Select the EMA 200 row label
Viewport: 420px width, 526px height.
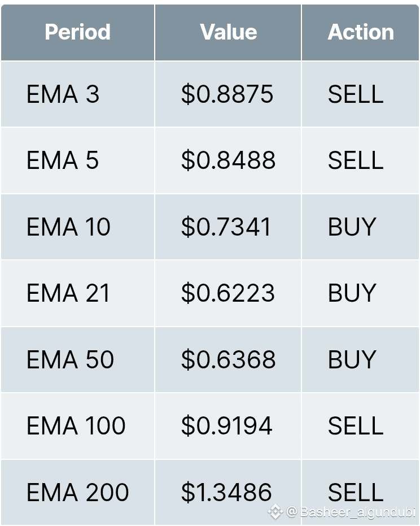77,492
